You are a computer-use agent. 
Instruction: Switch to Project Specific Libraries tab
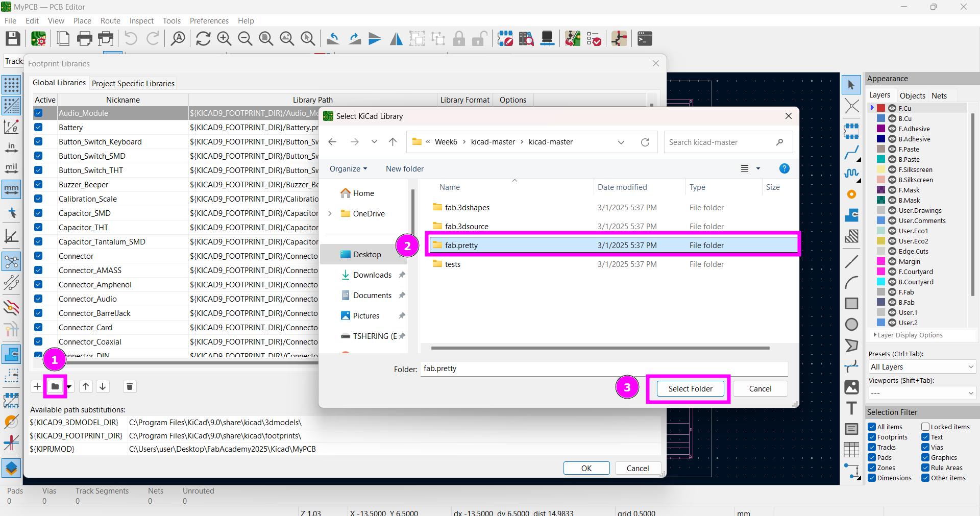click(133, 83)
